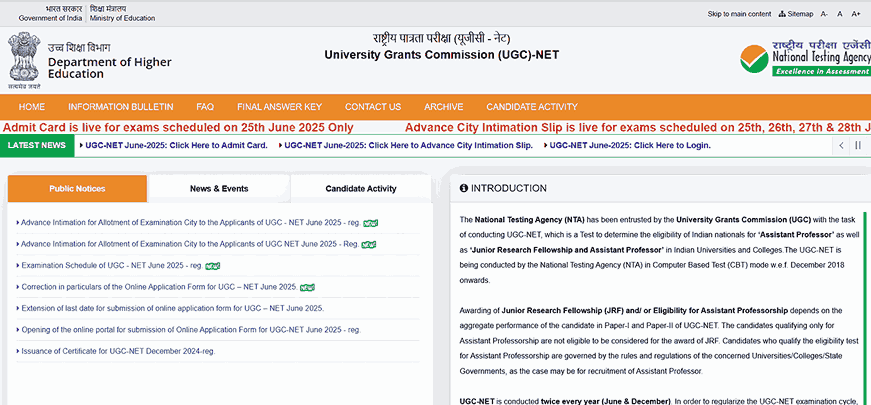Decrease font size with A- button
Screen dimensions: 871x405
(824, 14)
